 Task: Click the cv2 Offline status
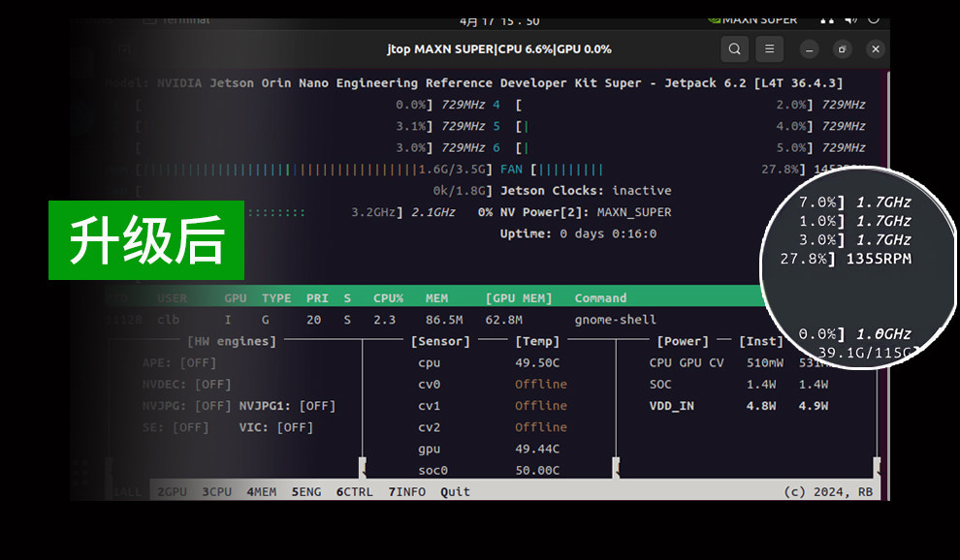(541, 427)
